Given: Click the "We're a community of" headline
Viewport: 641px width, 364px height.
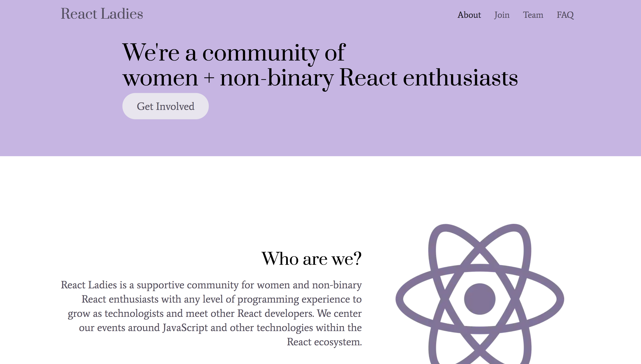Looking at the screenshot, I should (x=234, y=53).
